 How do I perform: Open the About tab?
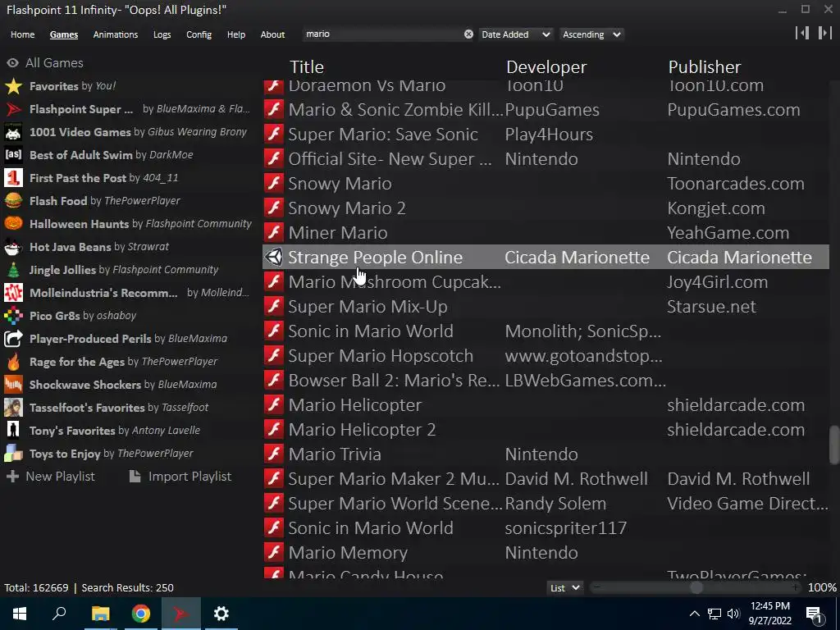[x=272, y=34]
